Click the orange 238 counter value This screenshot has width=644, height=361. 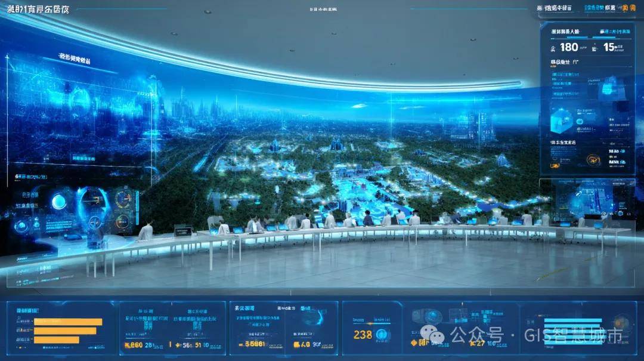pyautogui.click(x=363, y=335)
